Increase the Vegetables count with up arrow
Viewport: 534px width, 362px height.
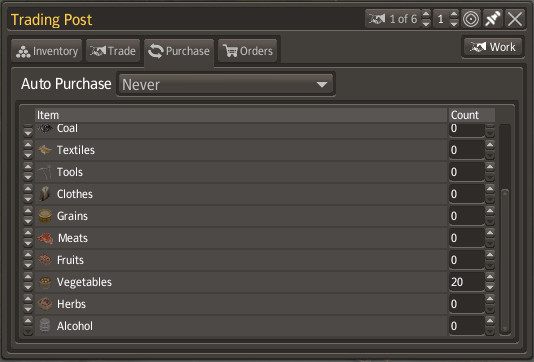(x=490, y=277)
